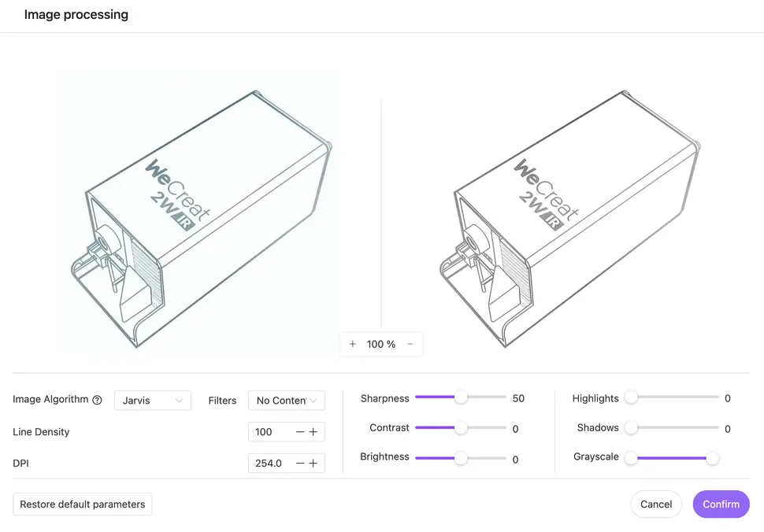Image resolution: width=764 pixels, height=532 pixels.
Task: Decrease Line Density with minus icon
Action: [299, 432]
